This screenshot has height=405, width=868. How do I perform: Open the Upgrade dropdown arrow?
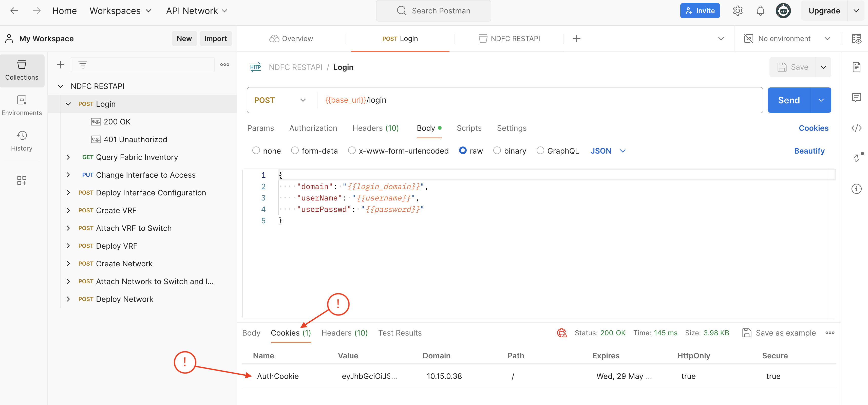coord(856,11)
